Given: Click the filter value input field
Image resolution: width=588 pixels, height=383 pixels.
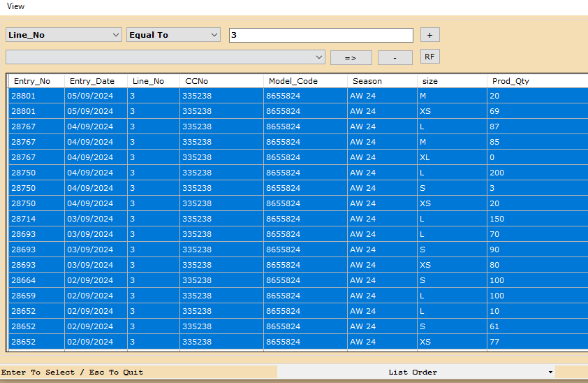Looking at the screenshot, I should tap(321, 35).
